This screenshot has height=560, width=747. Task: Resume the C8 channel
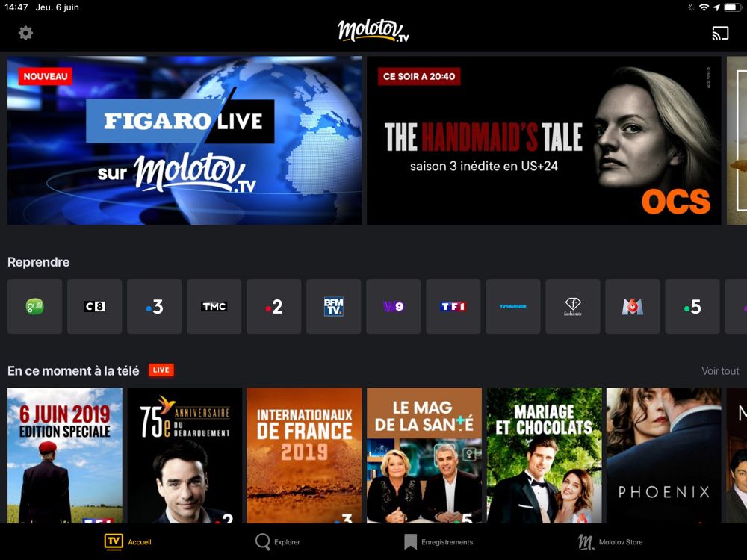pos(94,306)
